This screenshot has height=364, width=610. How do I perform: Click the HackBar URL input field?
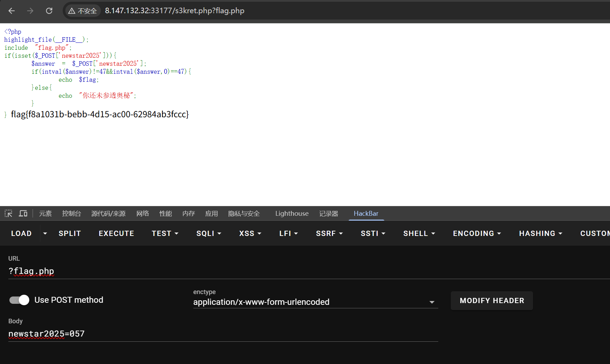(307, 271)
